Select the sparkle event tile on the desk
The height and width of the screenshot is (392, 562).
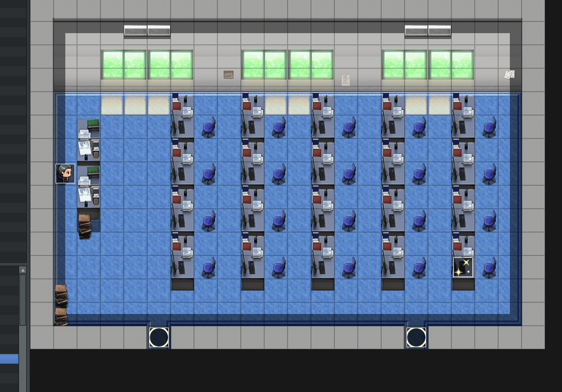pos(463,267)
